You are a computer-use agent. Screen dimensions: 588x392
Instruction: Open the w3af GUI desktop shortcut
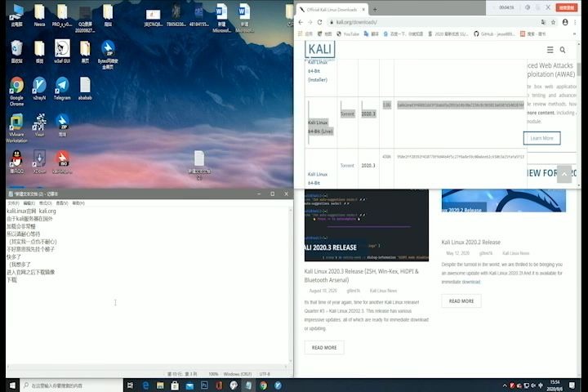click(x=62, y=51)
